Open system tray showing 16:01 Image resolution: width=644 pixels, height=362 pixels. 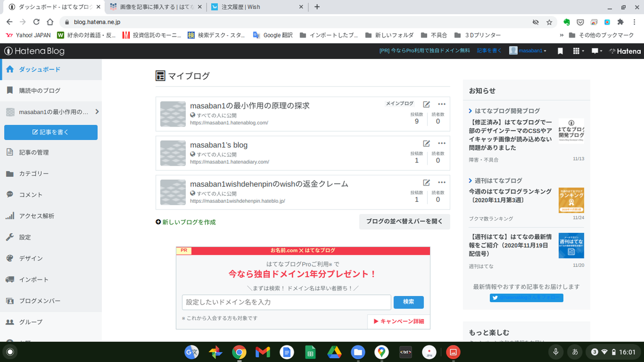tap(613, 352)
